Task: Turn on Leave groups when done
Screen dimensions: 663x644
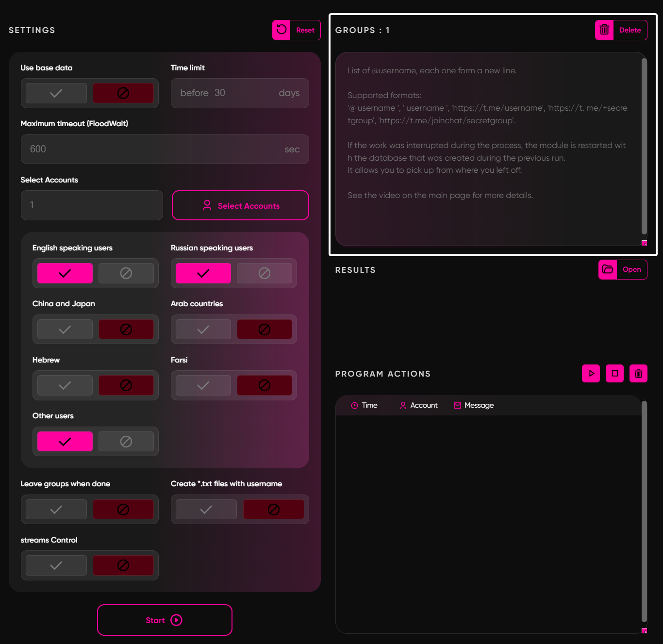Action: pyautogui.click(x=56, y=510)
